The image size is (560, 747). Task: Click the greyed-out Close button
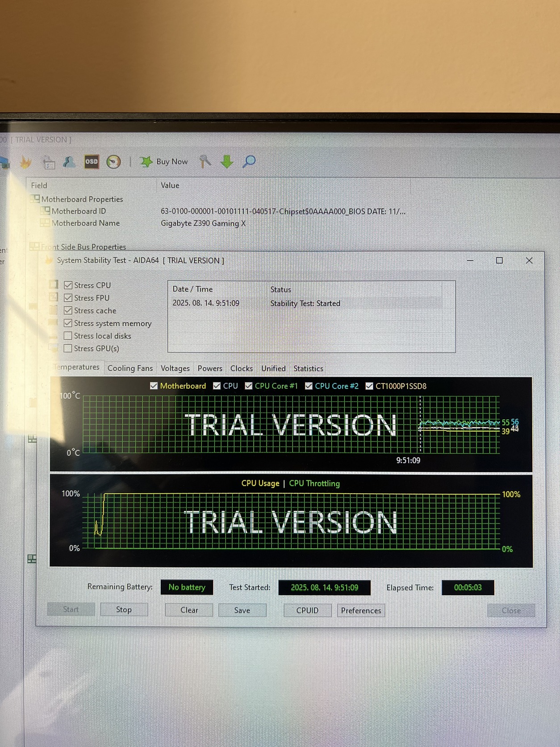[x=511, y=610]
